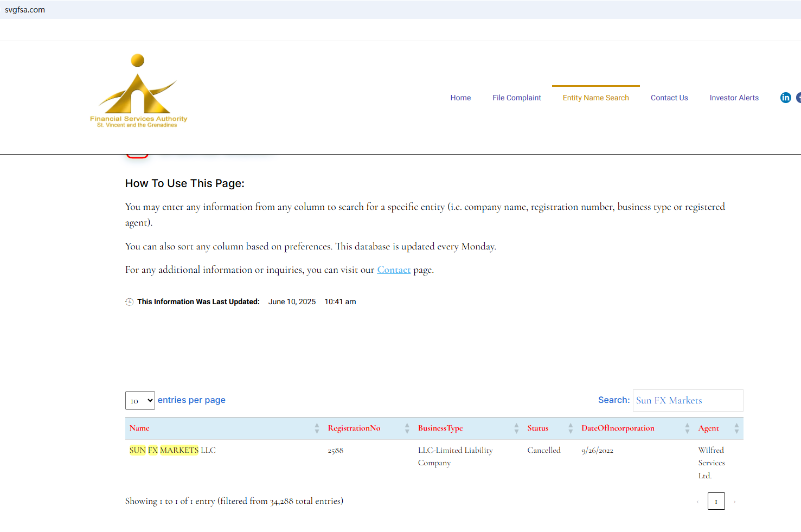This screenshot has height=532, width=801.
Task: Click the previous page arrow
Action: 697,502
